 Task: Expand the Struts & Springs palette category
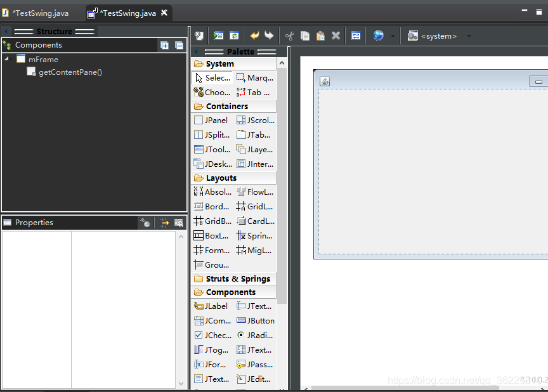point(233,278)
